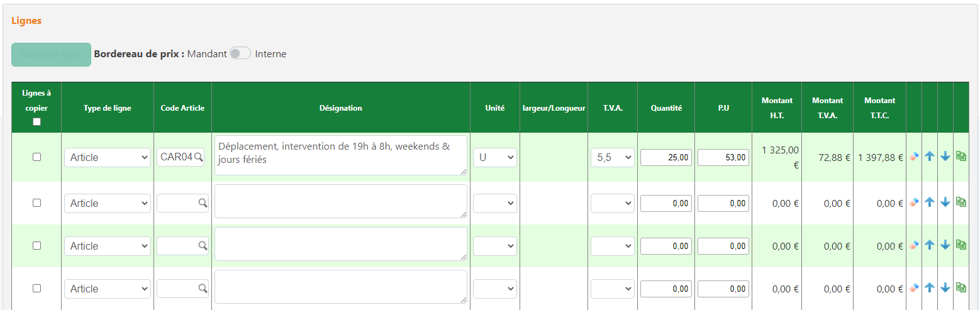Viewport: 980px width, 310px height.
Task: Click the Désignation text area on second row
Action: [x=340, y=201]
